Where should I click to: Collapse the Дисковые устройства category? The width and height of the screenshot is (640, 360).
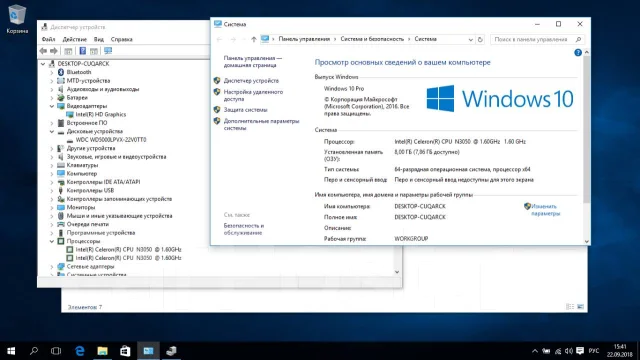52,131
